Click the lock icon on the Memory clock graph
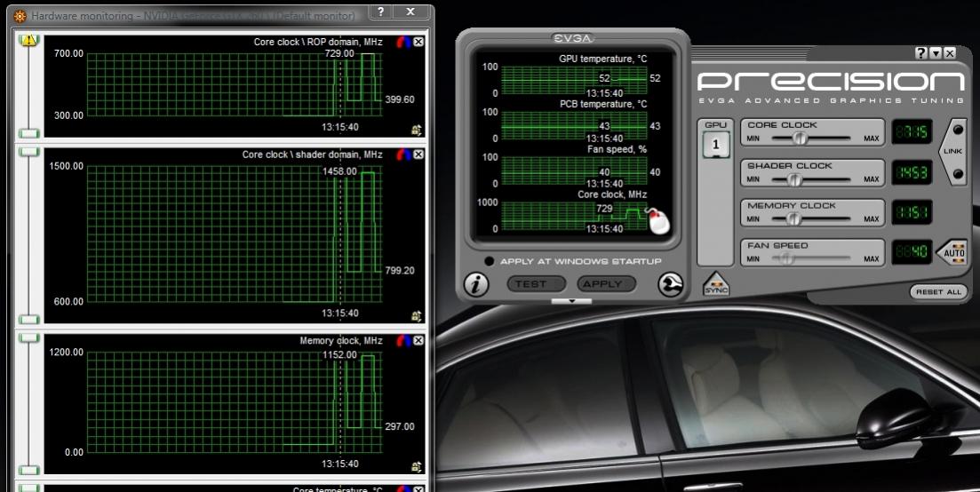Screen dimensions: 980x492 (417, 466)
